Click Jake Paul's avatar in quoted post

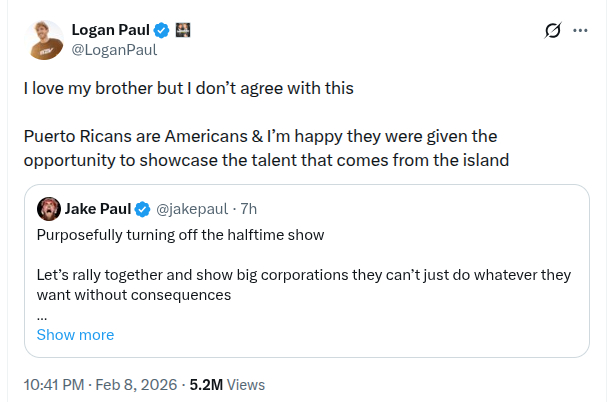48,209
